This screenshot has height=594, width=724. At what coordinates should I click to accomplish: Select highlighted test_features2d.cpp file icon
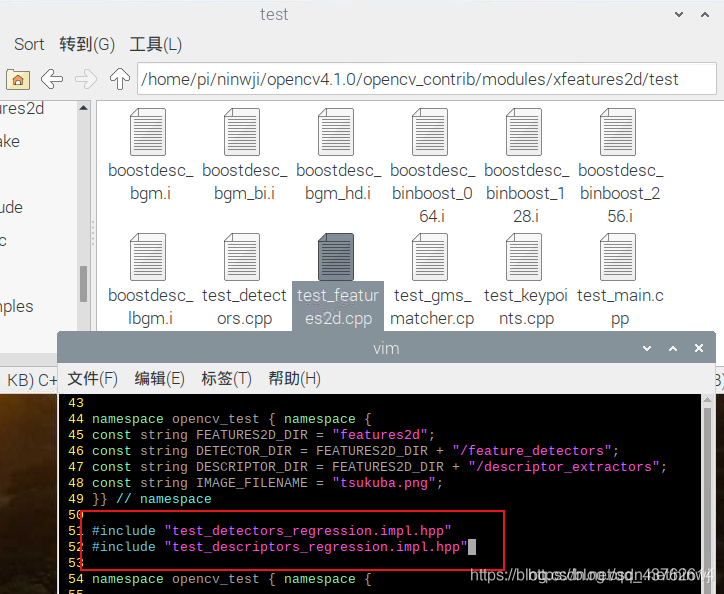click(336, 257)
